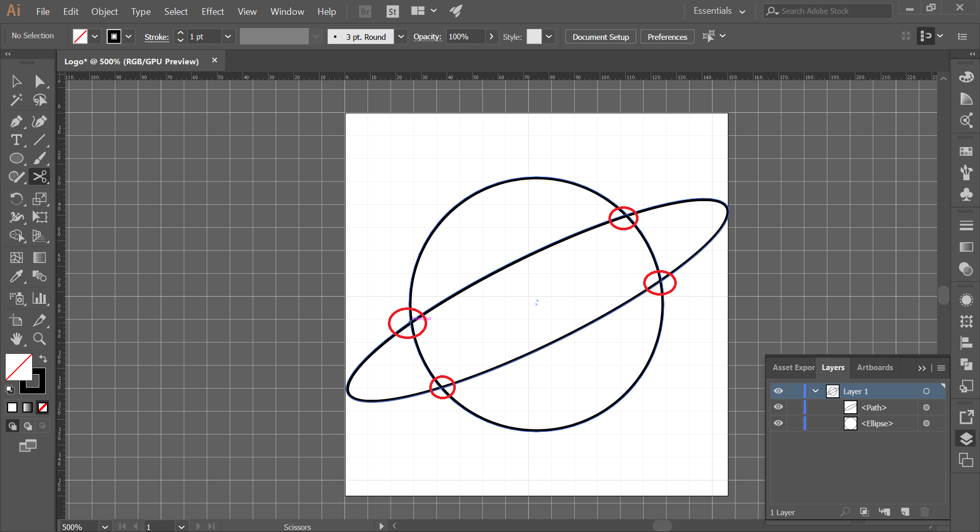Pick the Magic Wand tool
The image size is (980, 532).
pos(16,100)
